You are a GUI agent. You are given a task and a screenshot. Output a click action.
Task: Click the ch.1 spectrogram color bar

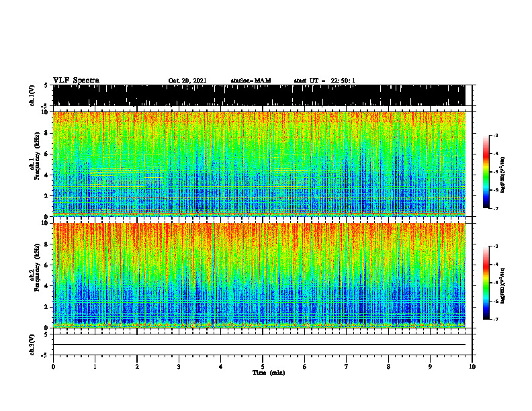(486, 172)
